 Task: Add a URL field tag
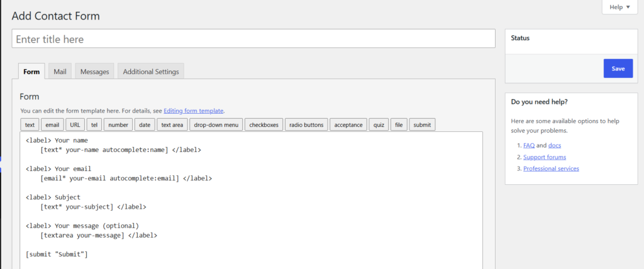click(75, 125)
